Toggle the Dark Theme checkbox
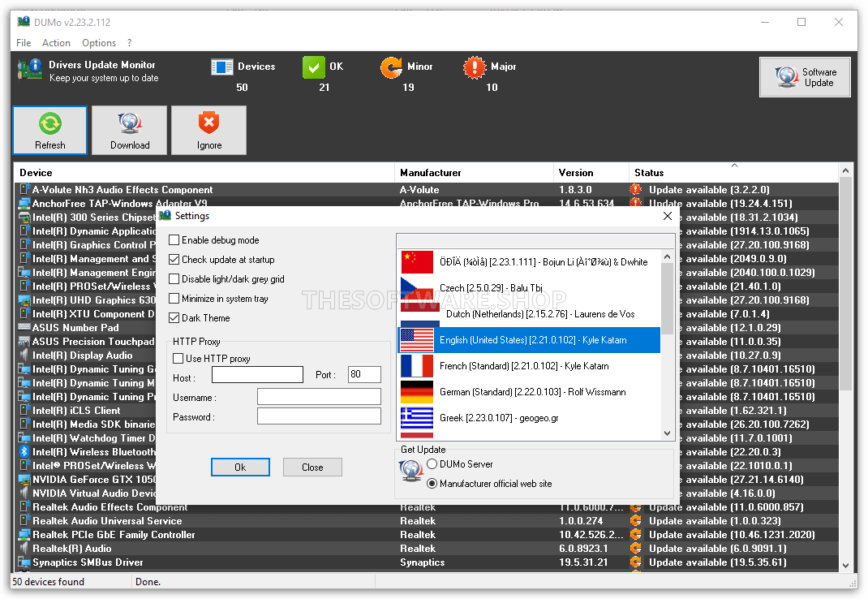This screenshot has width=868, height=599. tap(174, 317)
